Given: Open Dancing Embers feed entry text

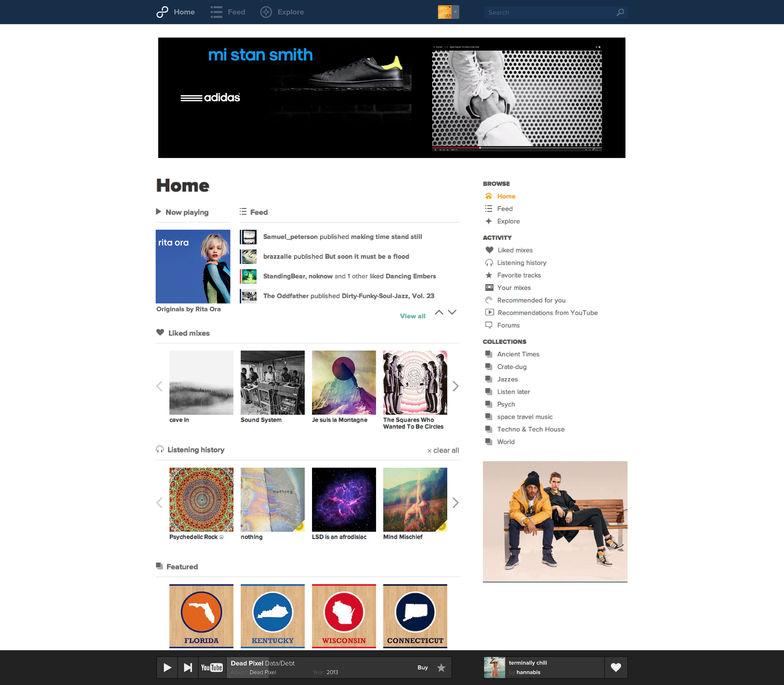Looking at the screenshot, I should (x=411, y=276).
